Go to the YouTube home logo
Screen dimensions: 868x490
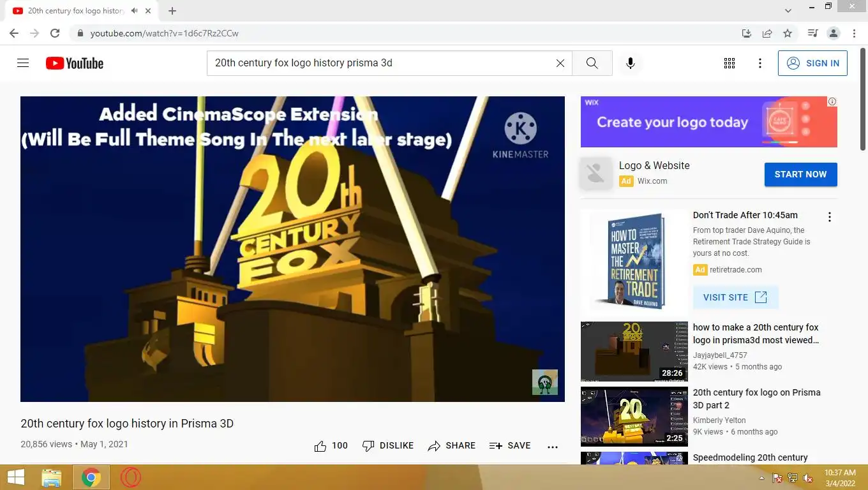coord(74,63)
